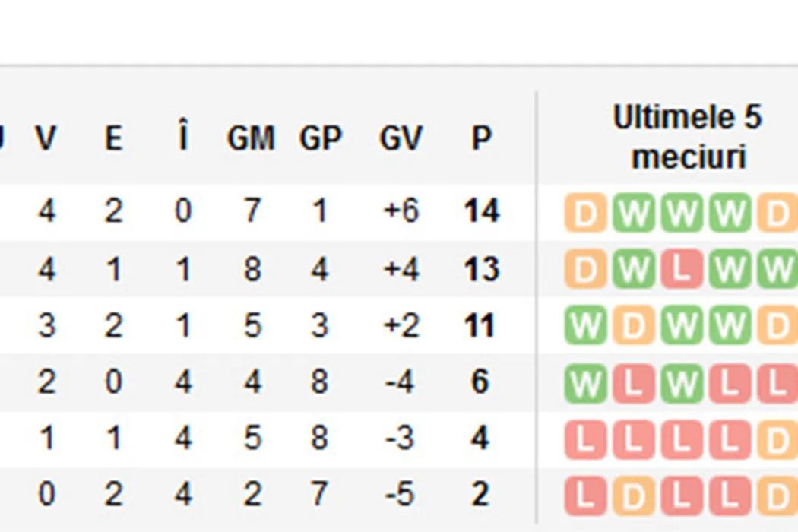Click the first orange D badge in the third row

tap(633, 327)
